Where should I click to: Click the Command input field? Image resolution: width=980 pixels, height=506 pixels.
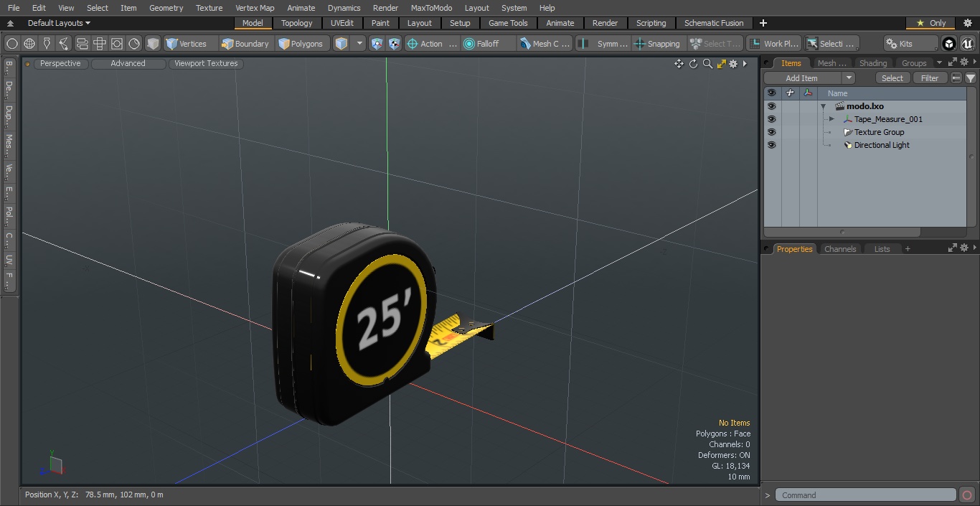pyautogui.click(x=866, y=495)
